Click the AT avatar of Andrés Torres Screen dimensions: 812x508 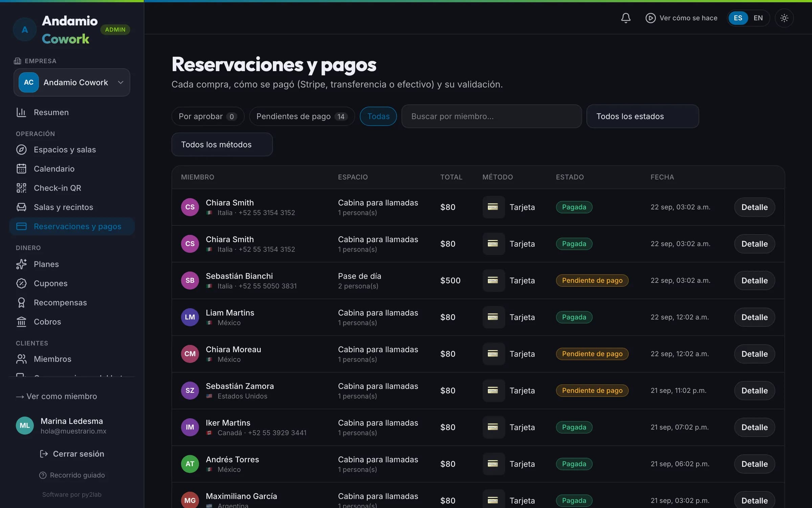pyautogui.click(x=190, y=464)
